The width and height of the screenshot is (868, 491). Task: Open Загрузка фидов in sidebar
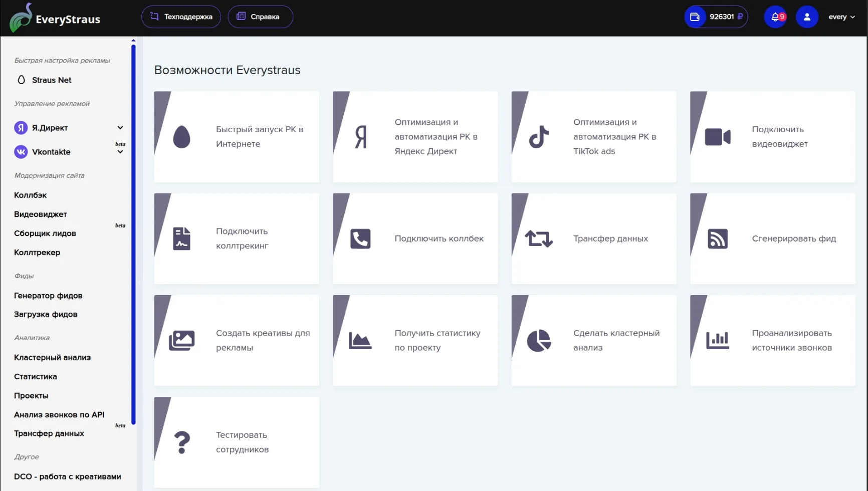coord(46,315)
